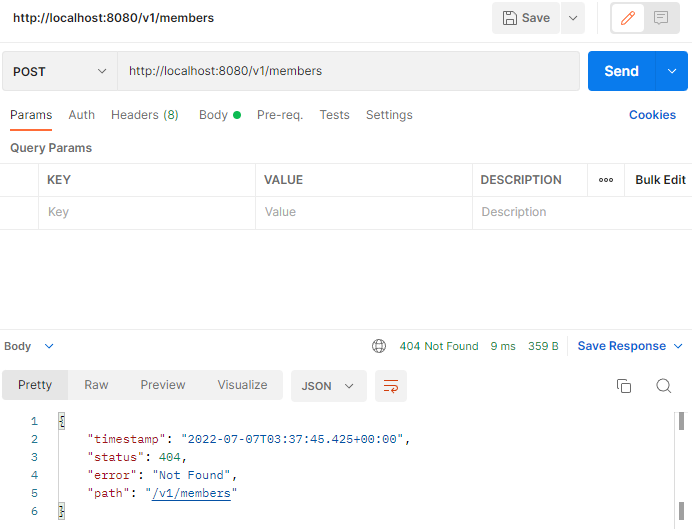Screen dimensions: 692x529
Task: Click the 9 ms response time
Action: [503, 346]
